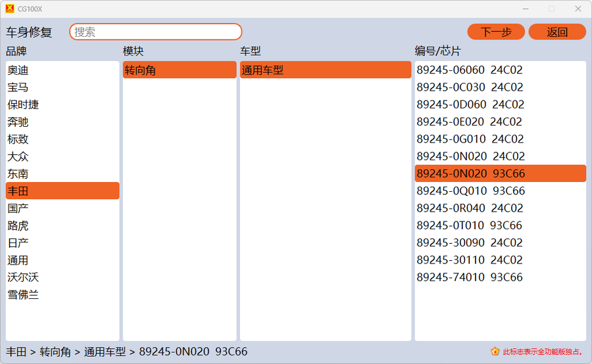
Task: Select the 89245-30110 24C02 entry
Action: click(470, 260)
